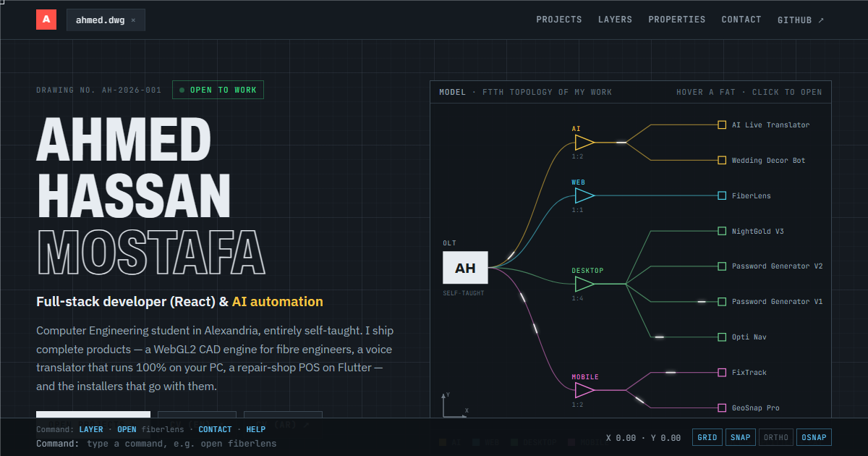Open the GeoSnap Pro node square

(722, 408)
